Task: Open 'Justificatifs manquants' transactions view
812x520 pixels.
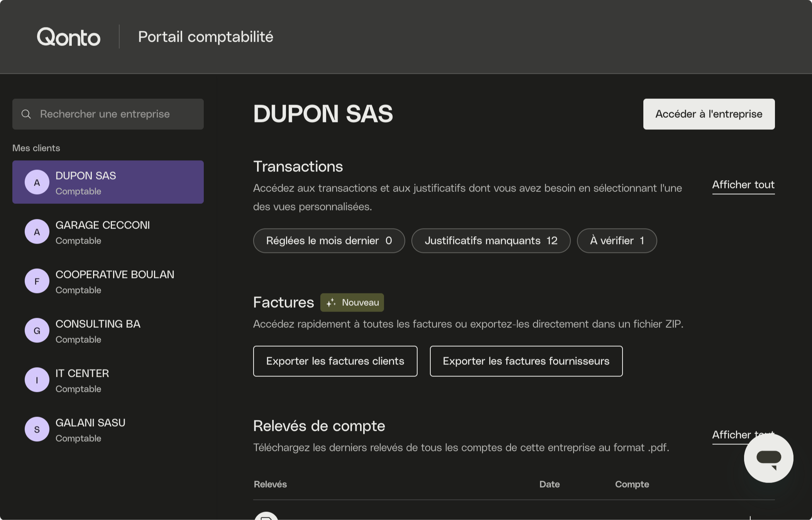Action: point(491,241)
